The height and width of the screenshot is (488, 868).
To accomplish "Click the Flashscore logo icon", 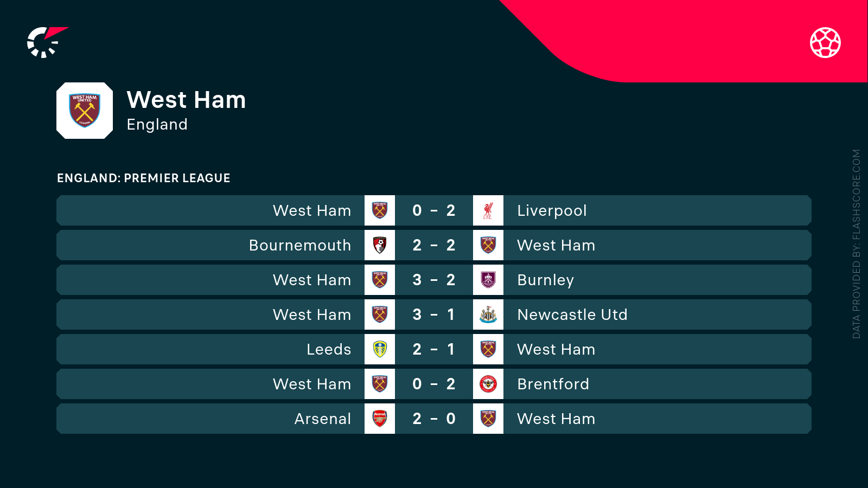I will [x=46, y=42].
